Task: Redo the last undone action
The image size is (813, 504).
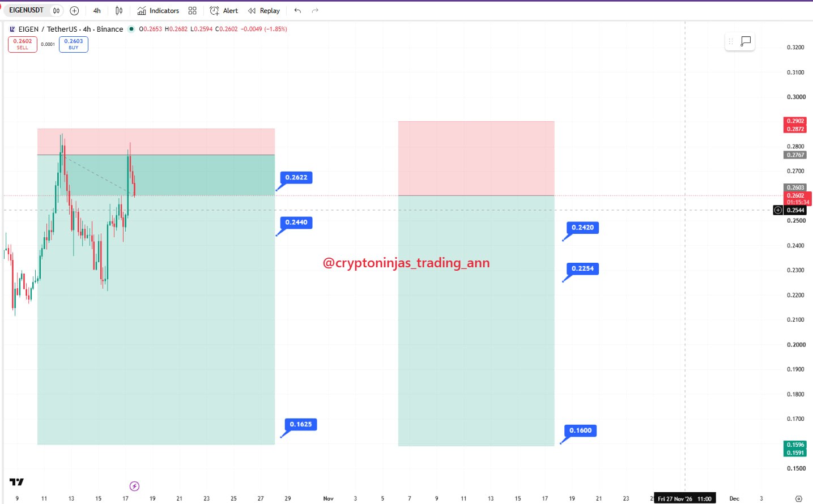Action: coord(315,11)
